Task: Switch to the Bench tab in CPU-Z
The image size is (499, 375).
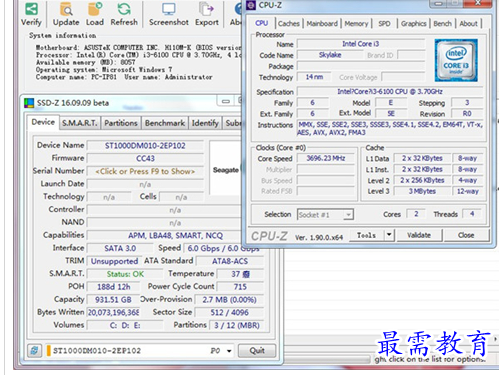Action: tap(442, 24)
